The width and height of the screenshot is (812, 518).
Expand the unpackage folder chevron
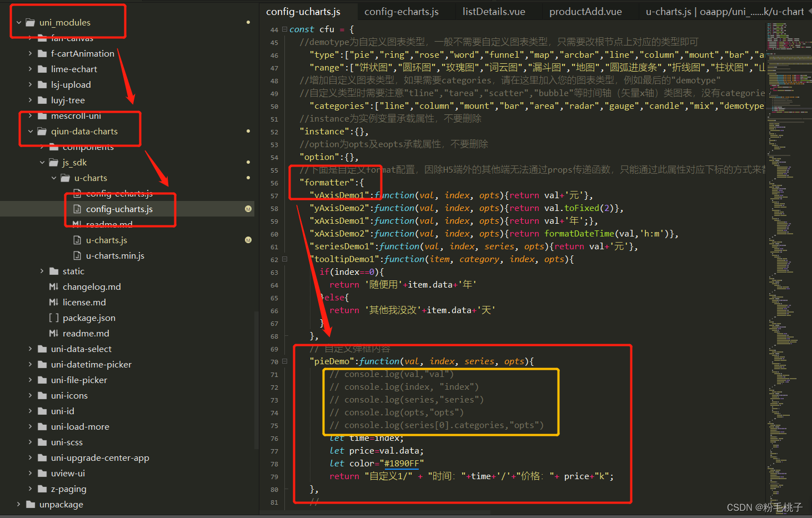[19, 505]
